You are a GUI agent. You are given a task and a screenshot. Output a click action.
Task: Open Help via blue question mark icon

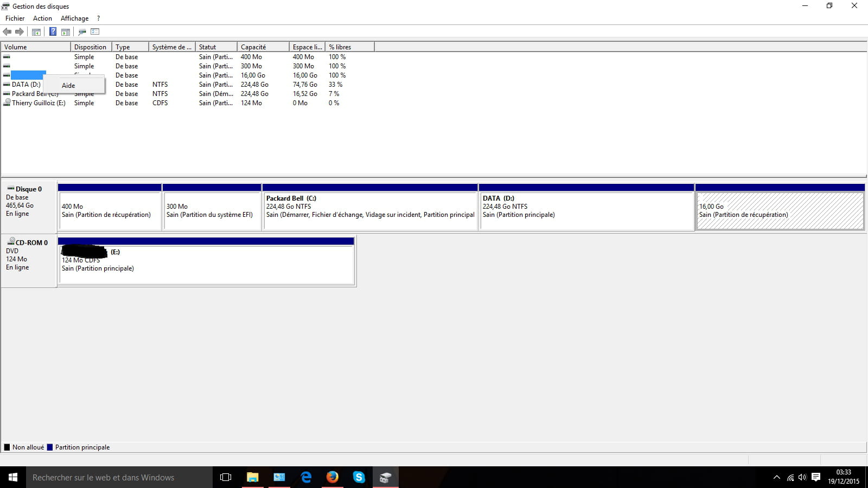point(53,31)
